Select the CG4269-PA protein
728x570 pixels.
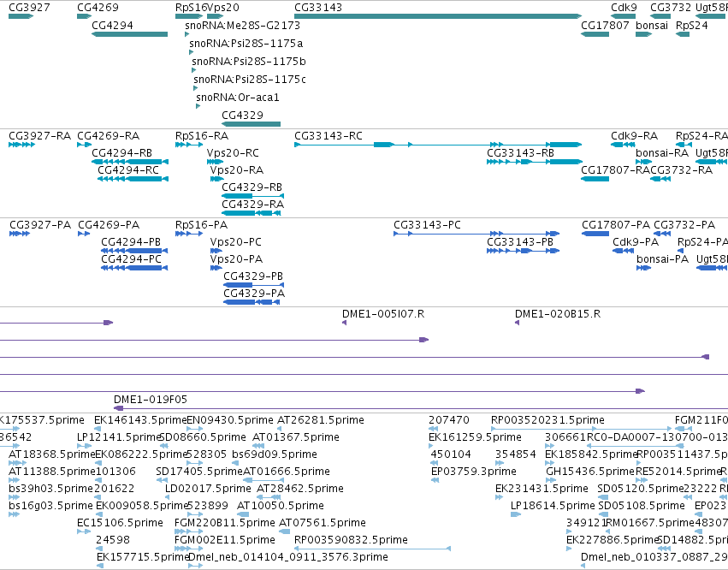tap(84, 234)
